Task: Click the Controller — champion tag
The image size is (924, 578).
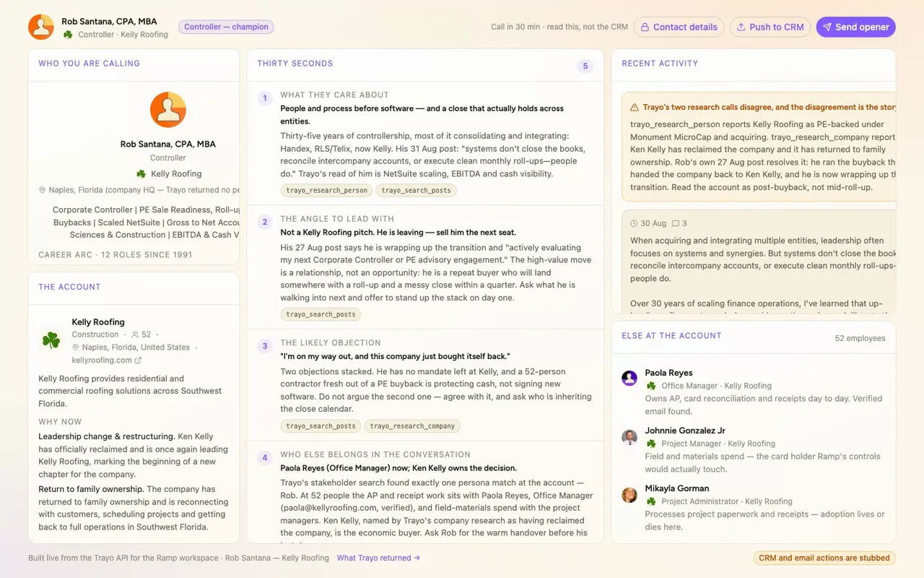Action: [x=226, y=27]
